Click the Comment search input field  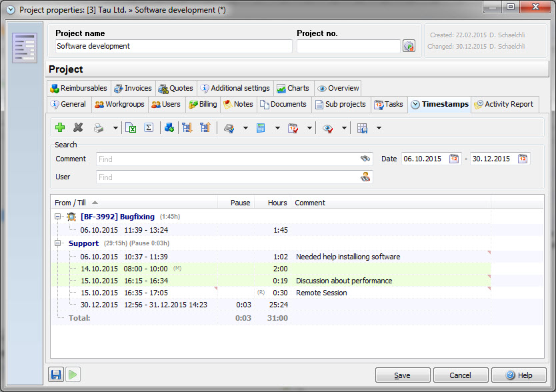[227, 159]
